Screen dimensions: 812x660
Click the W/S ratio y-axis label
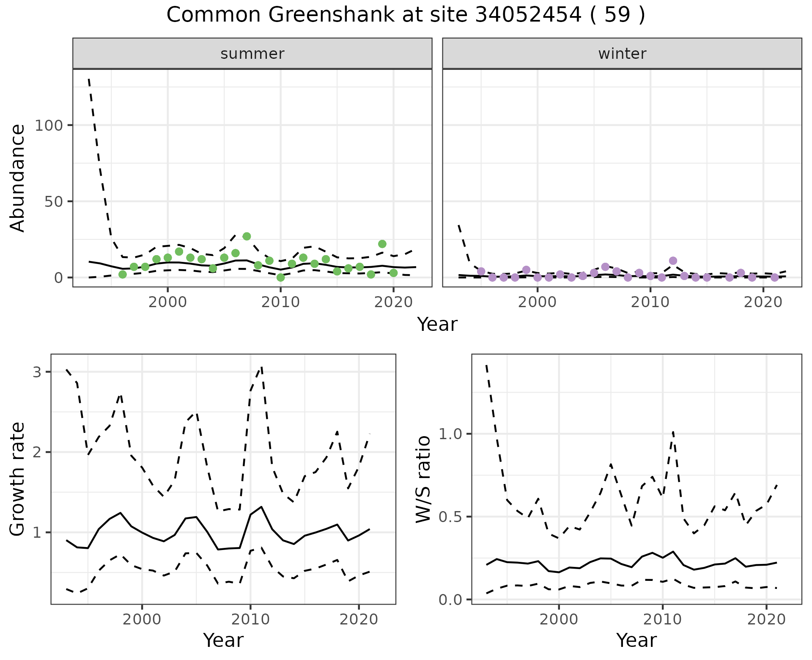tap(423, 479)
